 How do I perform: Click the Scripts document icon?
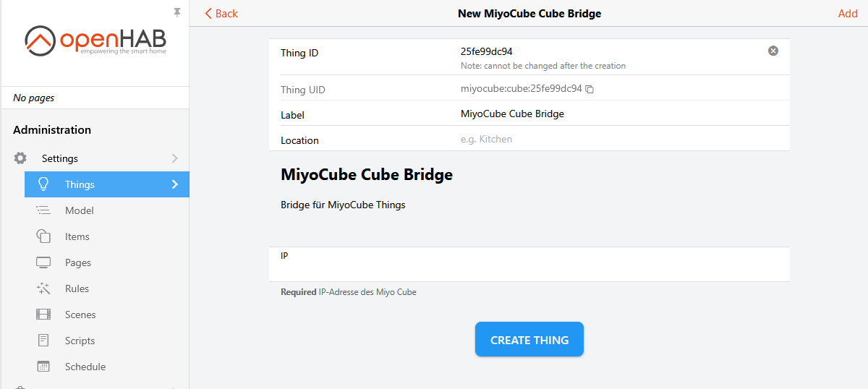click(43, 341)
